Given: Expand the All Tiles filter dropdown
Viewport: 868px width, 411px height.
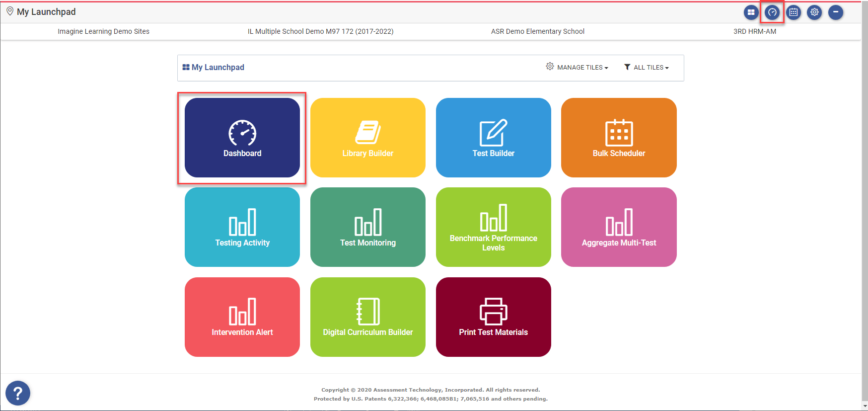Looking at the screenshot, I should [647, 67].
